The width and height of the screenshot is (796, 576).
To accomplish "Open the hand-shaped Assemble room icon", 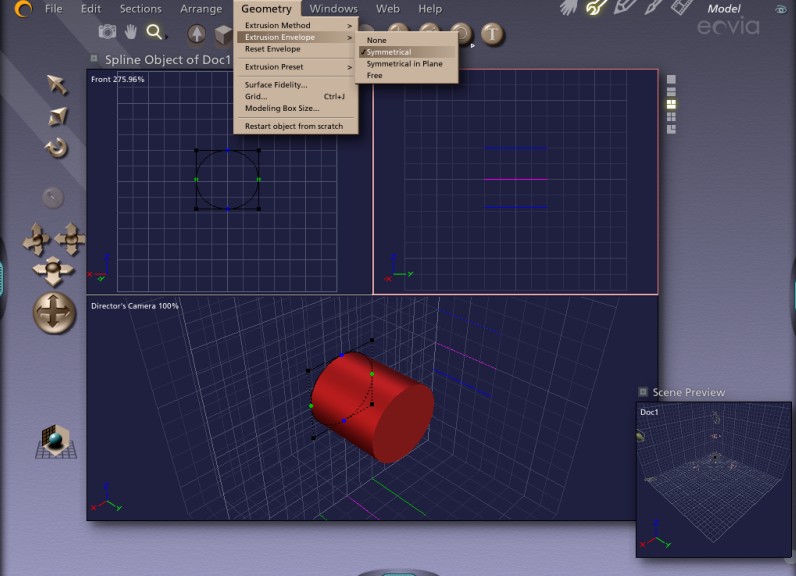I will point(568,8).
